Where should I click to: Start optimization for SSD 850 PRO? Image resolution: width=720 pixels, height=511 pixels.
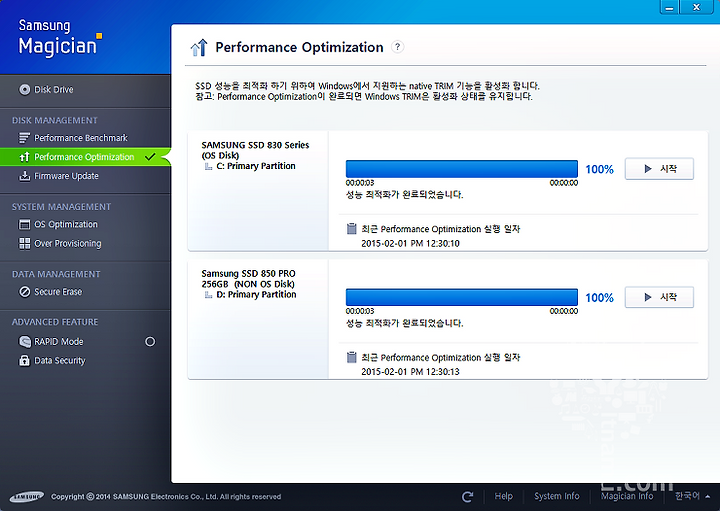point(659,297)
